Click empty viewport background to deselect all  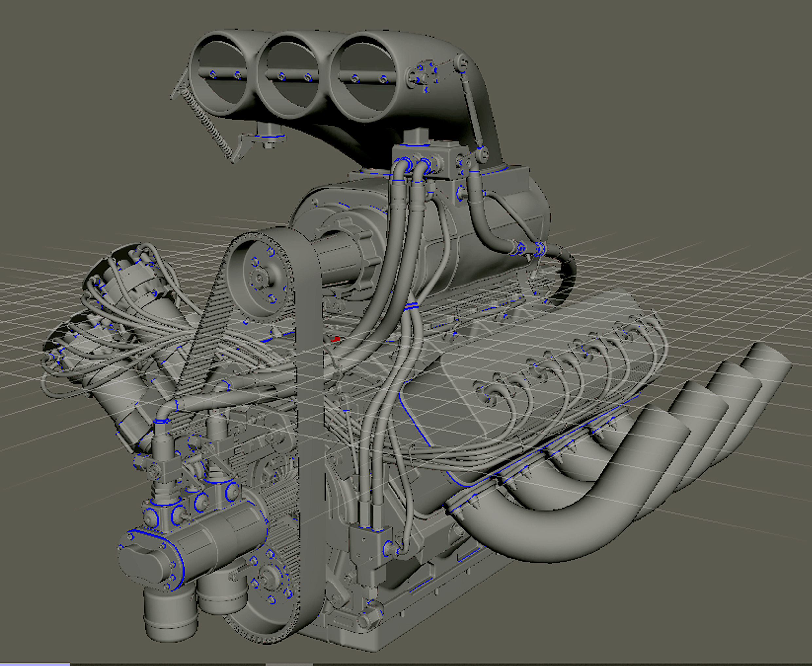tap(729, 115)
